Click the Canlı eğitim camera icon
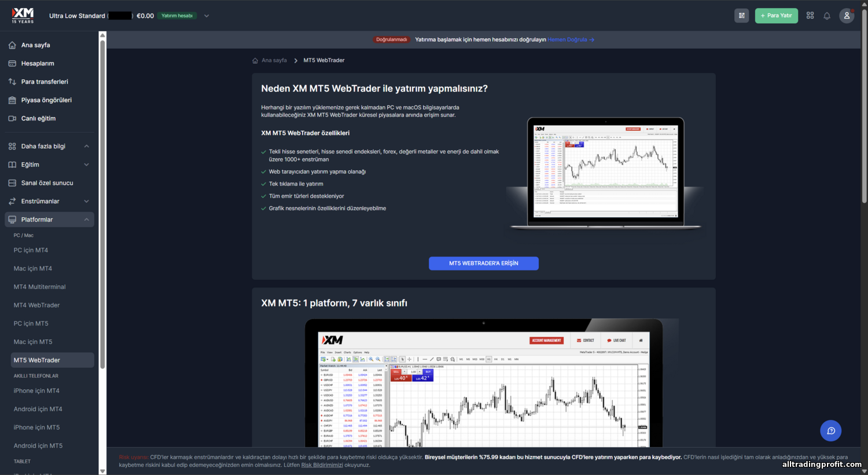The width and height of the screenshot is (868, 475). (12, 119)
